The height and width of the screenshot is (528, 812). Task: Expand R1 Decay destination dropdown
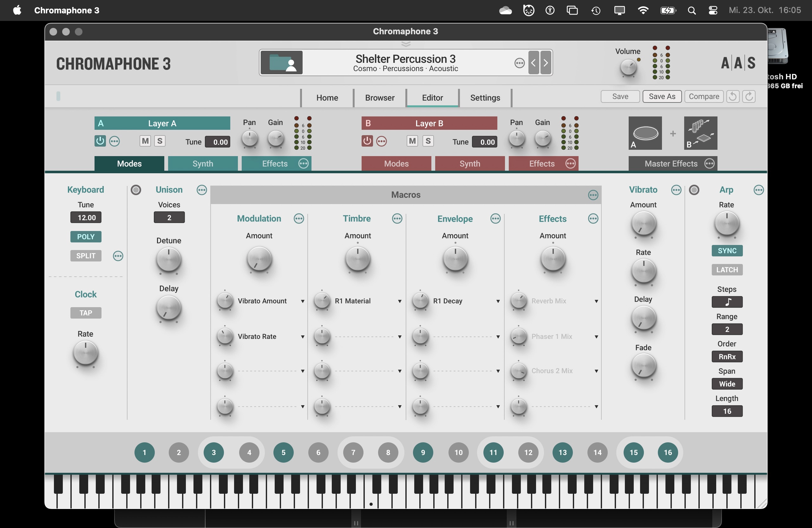point(498,301)
